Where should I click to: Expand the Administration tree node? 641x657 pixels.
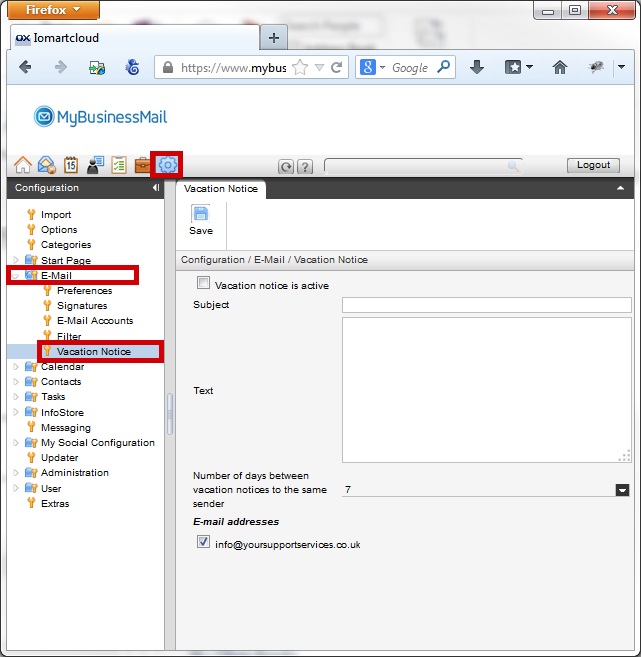16,473
